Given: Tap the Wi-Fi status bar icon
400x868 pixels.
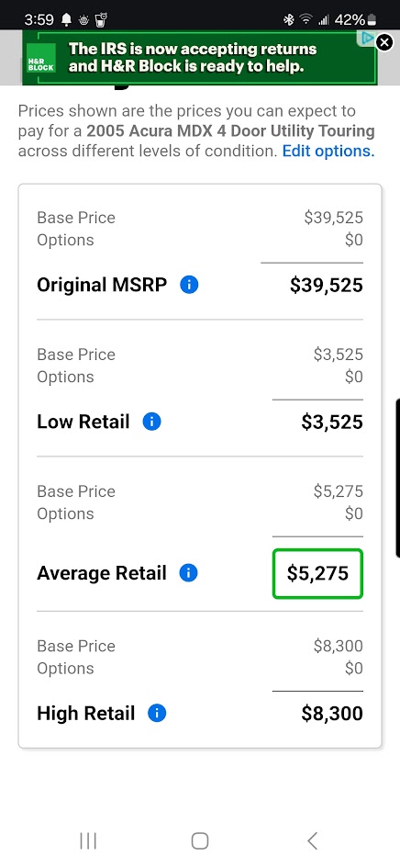Looking at the screenshot, I should click(306, 20).
